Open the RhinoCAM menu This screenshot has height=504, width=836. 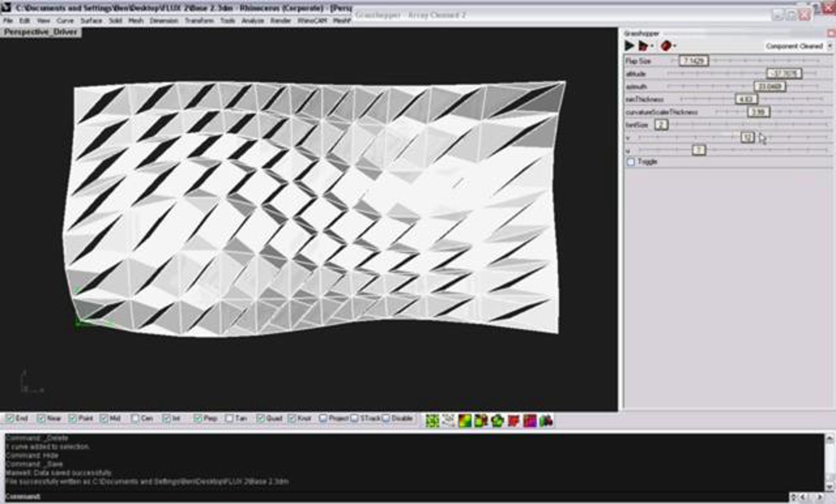click(x=312, y=21)
